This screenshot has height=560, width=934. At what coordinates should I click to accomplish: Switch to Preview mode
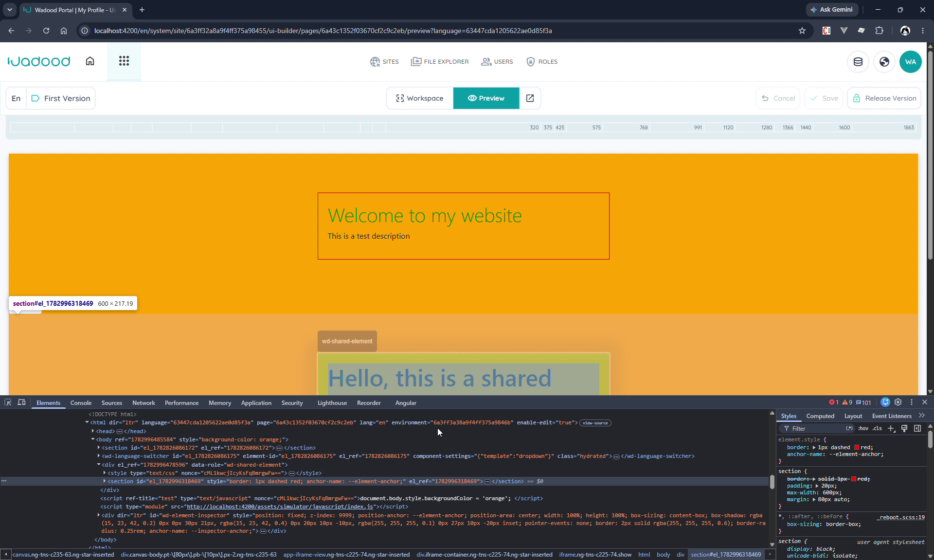[486, 98]
